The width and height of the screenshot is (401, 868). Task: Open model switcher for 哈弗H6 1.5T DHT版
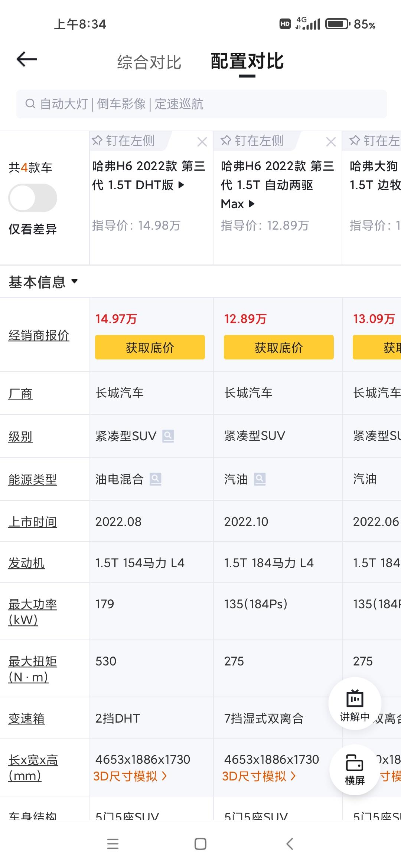pos(149,175)
